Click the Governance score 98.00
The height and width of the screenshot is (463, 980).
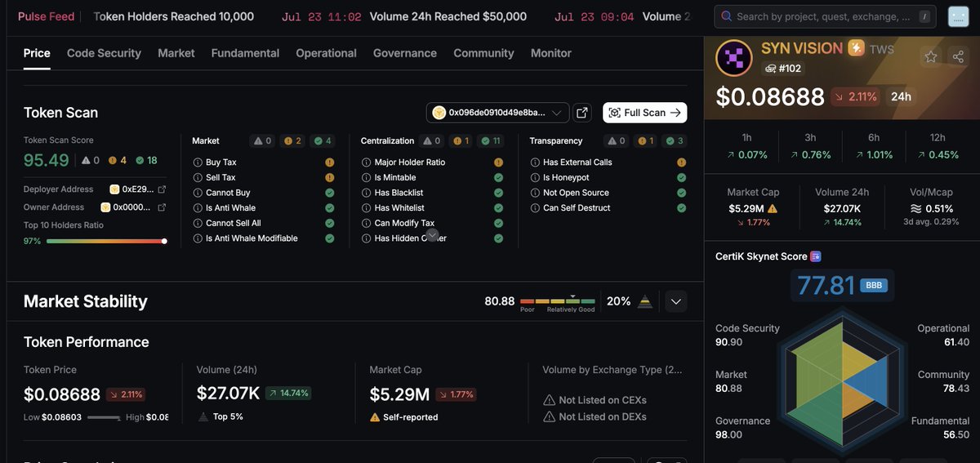click(728, 435)
